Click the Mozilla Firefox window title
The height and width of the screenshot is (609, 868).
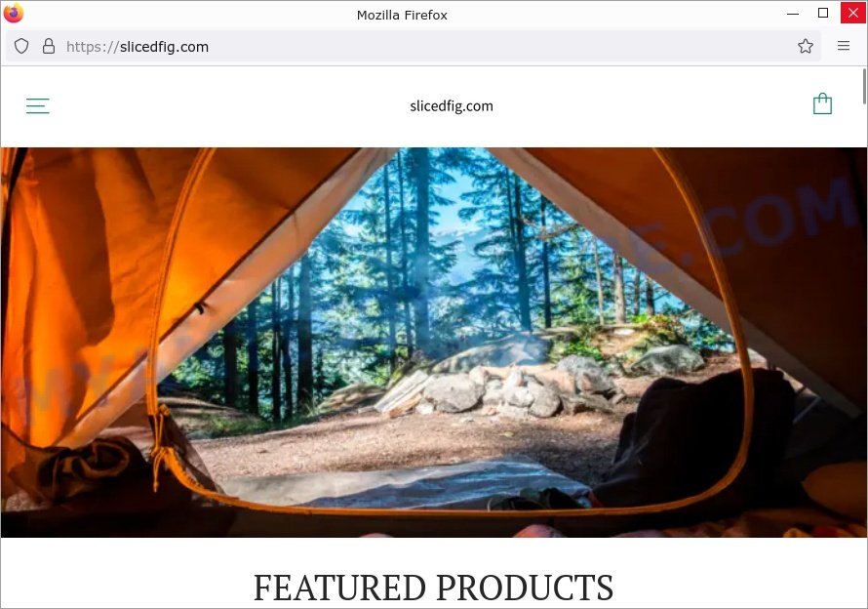click(402, 15)
